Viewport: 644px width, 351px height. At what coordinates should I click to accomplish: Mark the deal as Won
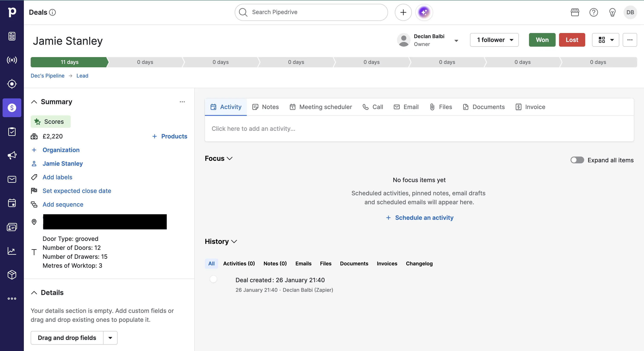click(542, 40)
